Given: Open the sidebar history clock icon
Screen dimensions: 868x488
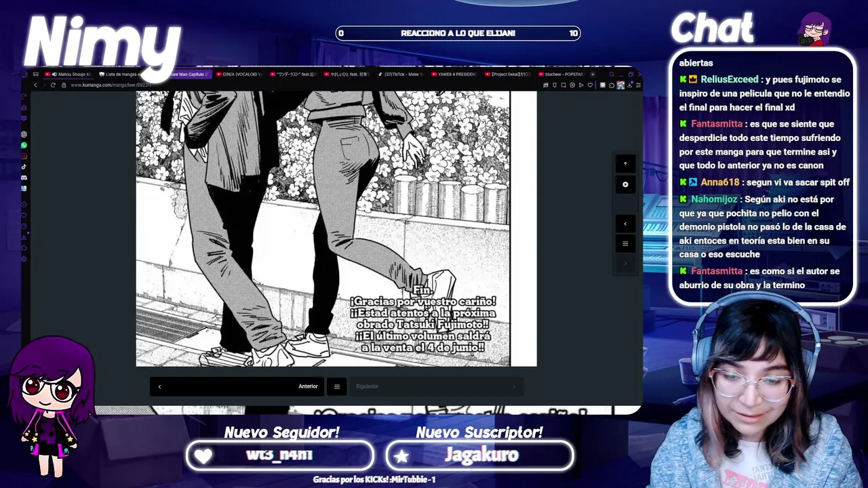Looking at the screenshot, I should 24,226.
